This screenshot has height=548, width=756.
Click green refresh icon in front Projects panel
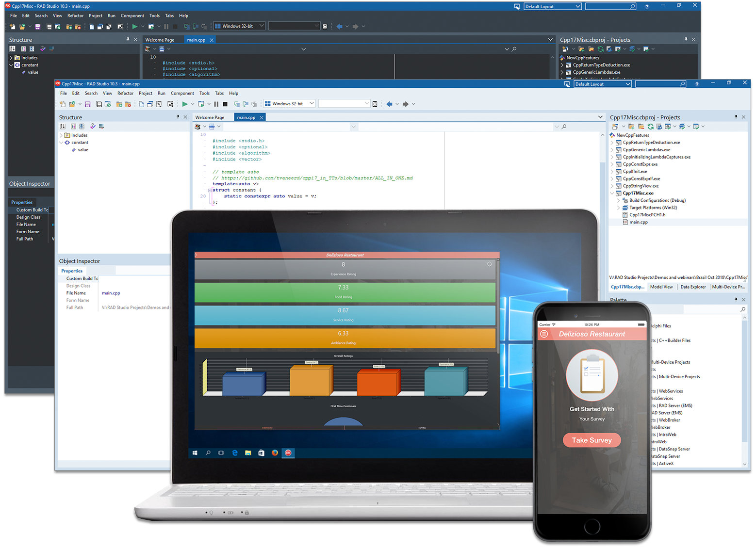pos(650,127)
